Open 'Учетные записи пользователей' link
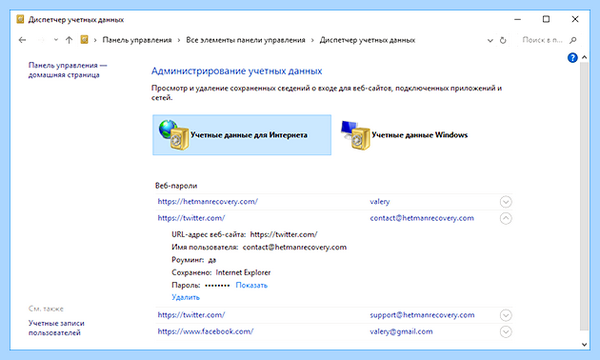 click(56, 328)
